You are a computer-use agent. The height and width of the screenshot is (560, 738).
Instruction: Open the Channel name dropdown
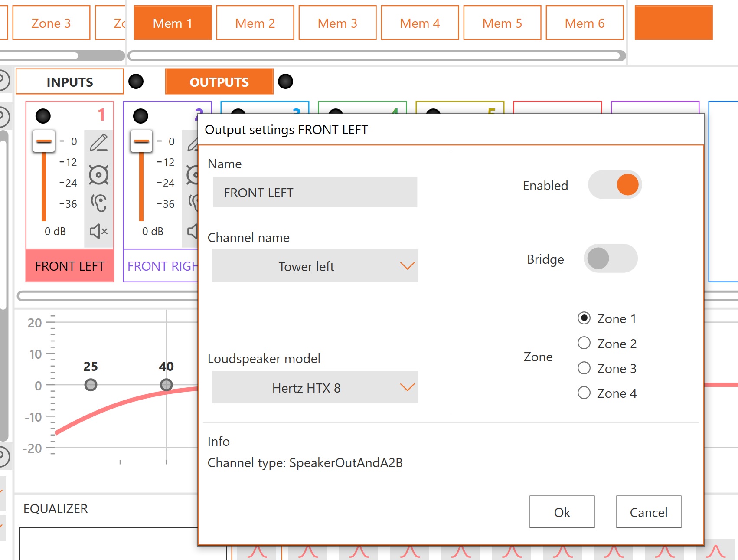(315, 266)
